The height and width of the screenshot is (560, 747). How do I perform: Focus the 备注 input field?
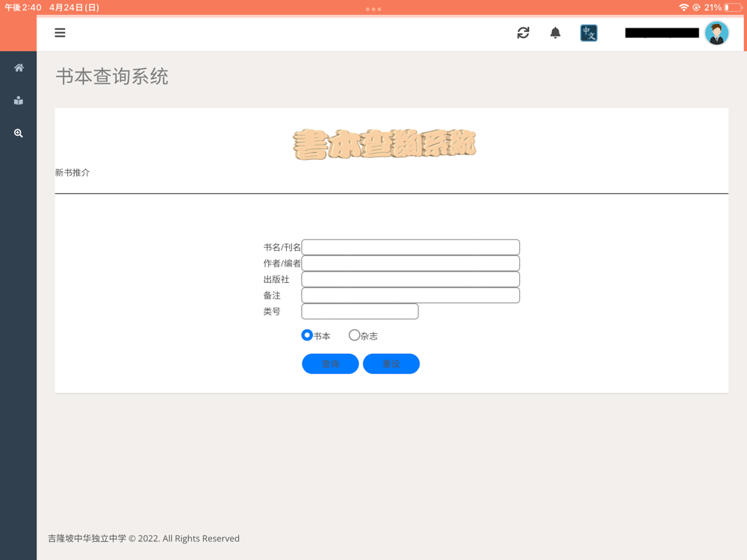(411, 295)
